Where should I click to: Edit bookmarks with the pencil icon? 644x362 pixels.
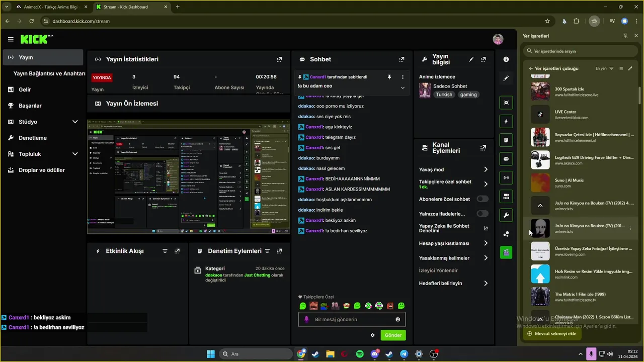click(x=630, y=68)
